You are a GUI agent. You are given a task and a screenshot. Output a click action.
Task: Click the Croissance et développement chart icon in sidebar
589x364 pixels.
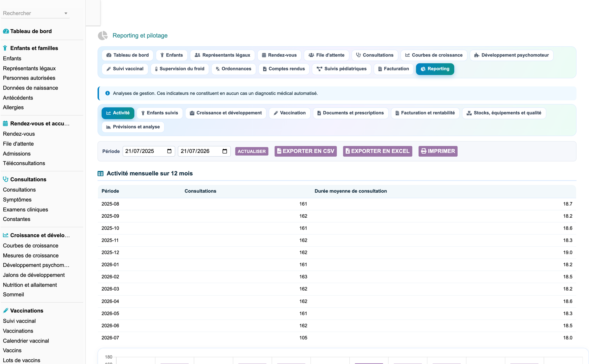click(5, 235)
